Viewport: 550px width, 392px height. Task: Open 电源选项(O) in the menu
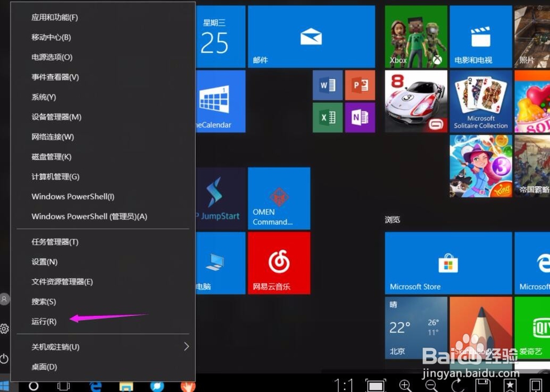103,57
